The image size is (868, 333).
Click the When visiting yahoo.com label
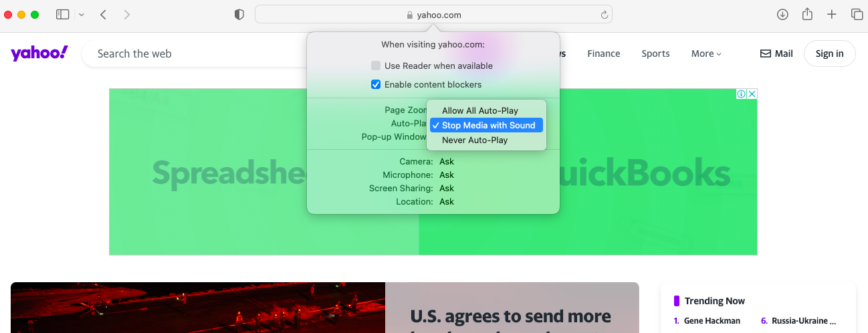[433, 44]
